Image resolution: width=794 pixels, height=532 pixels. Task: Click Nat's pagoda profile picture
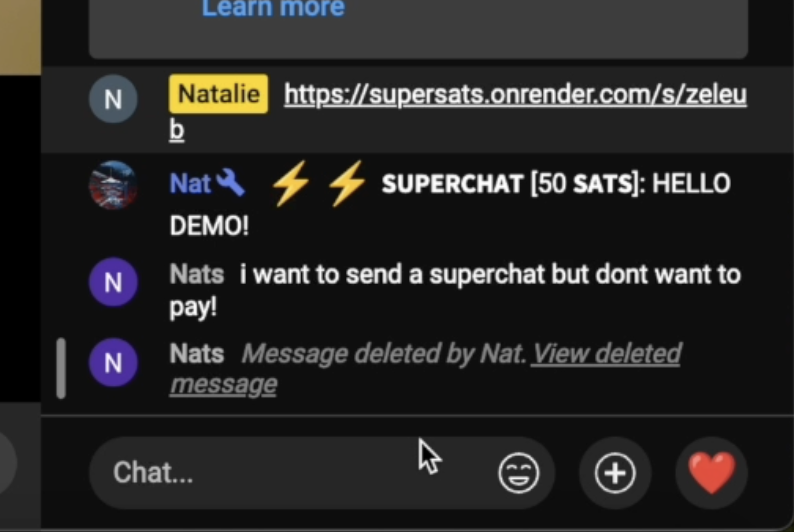pyautogui.click(x=113, y=185)
